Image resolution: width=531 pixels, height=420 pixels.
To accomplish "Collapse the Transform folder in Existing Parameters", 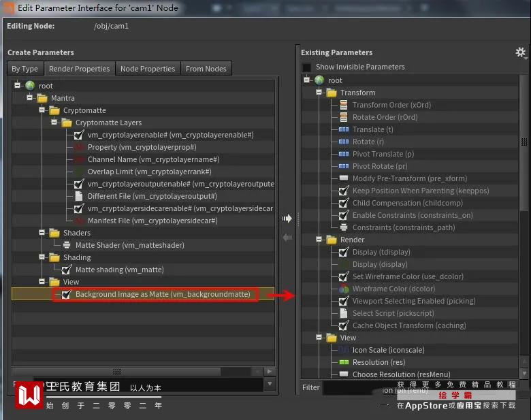I will point(319,92).
